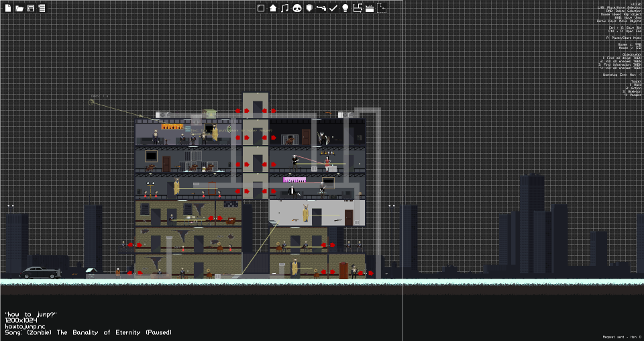Select the square block tool

click(x=261, y=8)
